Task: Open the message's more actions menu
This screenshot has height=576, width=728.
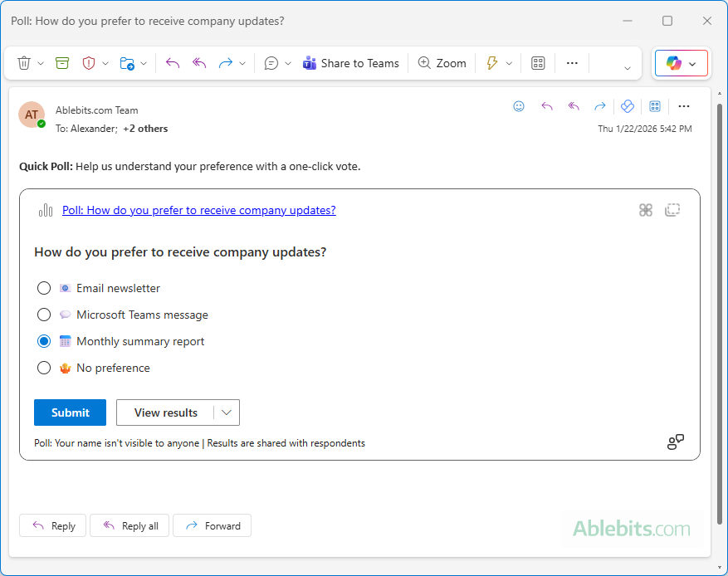Action: coord(684,106)
